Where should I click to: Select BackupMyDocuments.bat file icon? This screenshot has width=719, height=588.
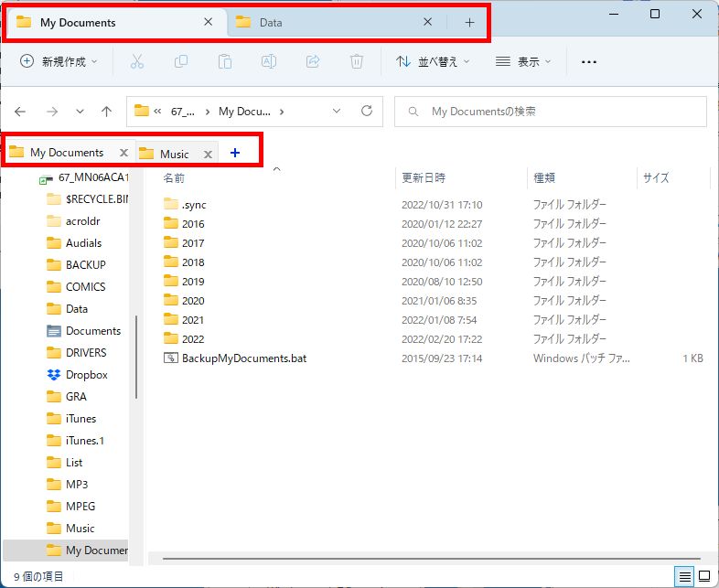tap(171, 358)
